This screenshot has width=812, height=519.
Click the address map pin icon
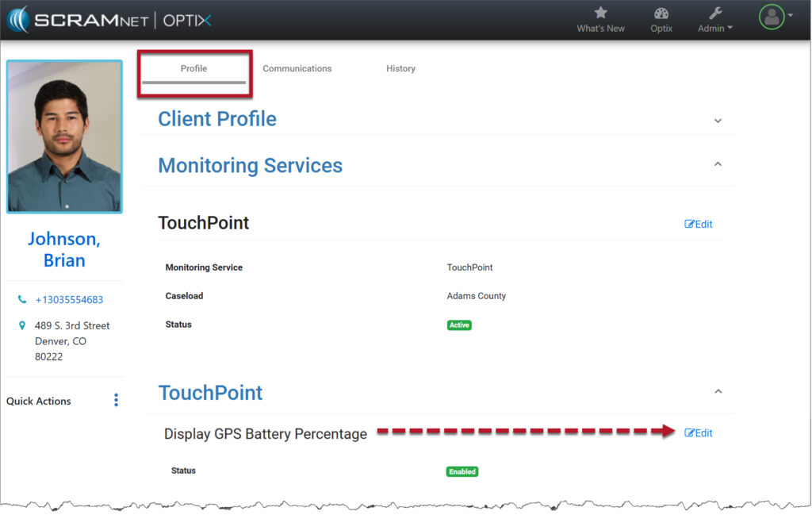[x=22, y=325]
